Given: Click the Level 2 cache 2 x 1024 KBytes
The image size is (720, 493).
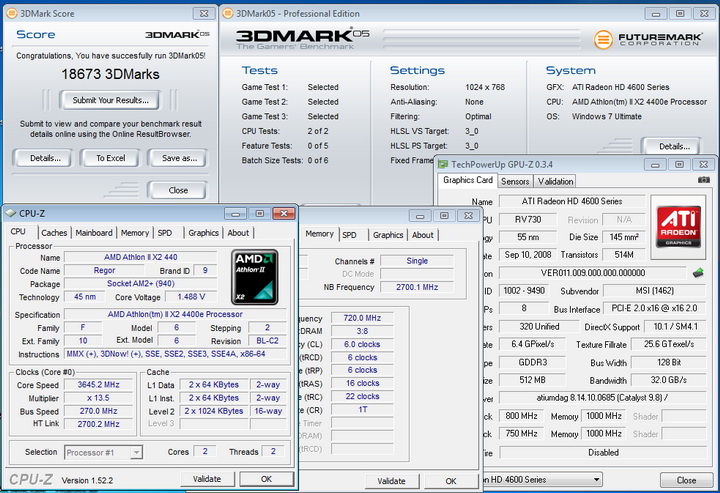Looking at the screenshot, I should pyautogui.click(x=214, y=411).
